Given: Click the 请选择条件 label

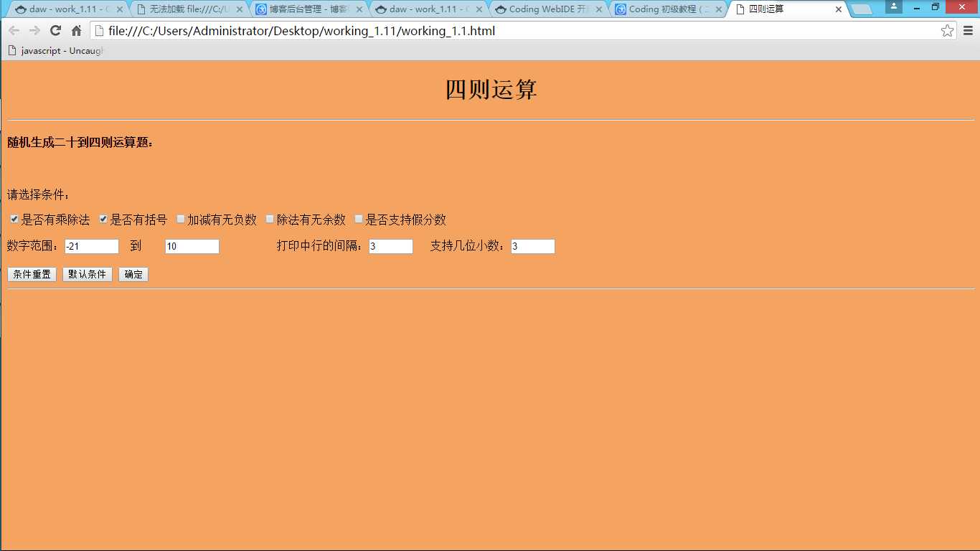Looking at the screenshot, I should point(39,194).
